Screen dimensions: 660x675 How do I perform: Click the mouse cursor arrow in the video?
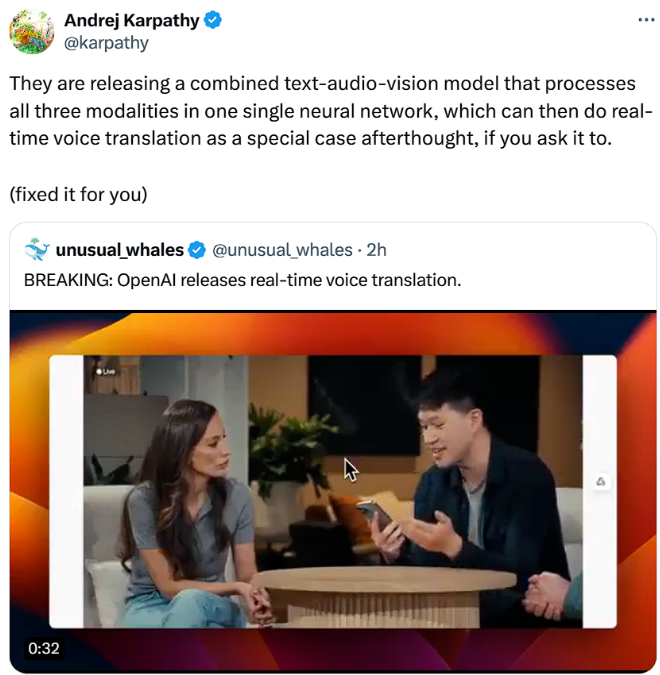(x=350, y=470)
